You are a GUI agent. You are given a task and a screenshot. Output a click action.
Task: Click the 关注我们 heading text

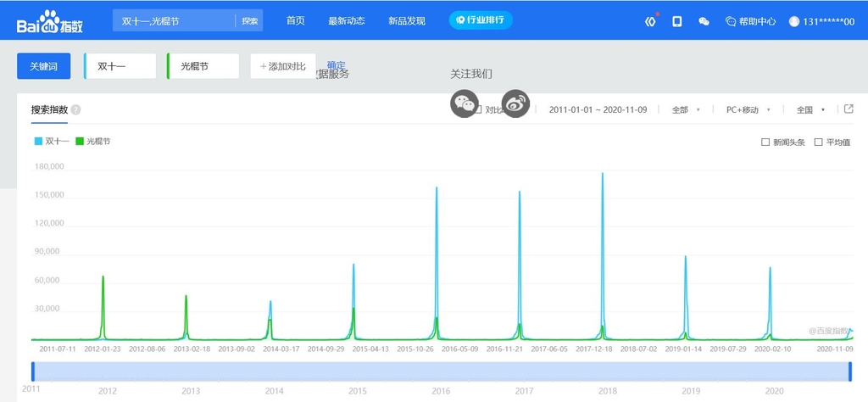[471, 74]
